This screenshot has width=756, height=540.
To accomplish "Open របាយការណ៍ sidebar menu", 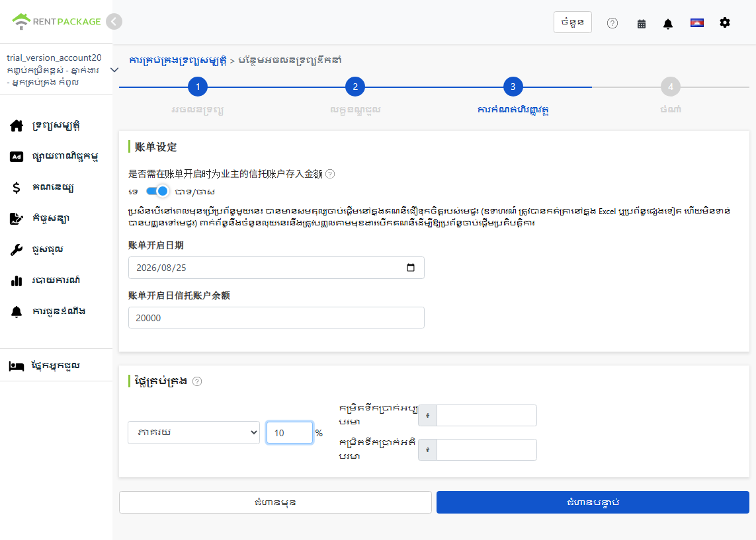I will [x=56, y=280].
